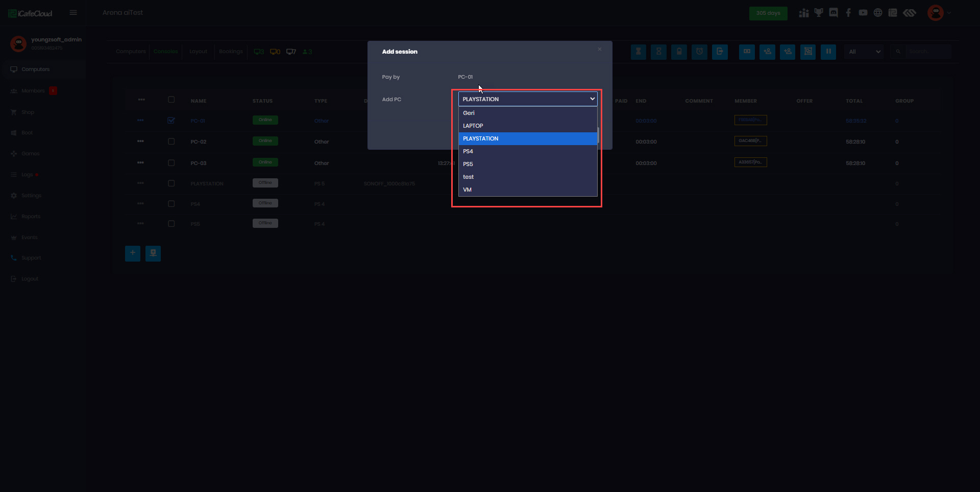Open the Discord chat icon
This screenshot has width=980, height=492.
click(834, 13)
